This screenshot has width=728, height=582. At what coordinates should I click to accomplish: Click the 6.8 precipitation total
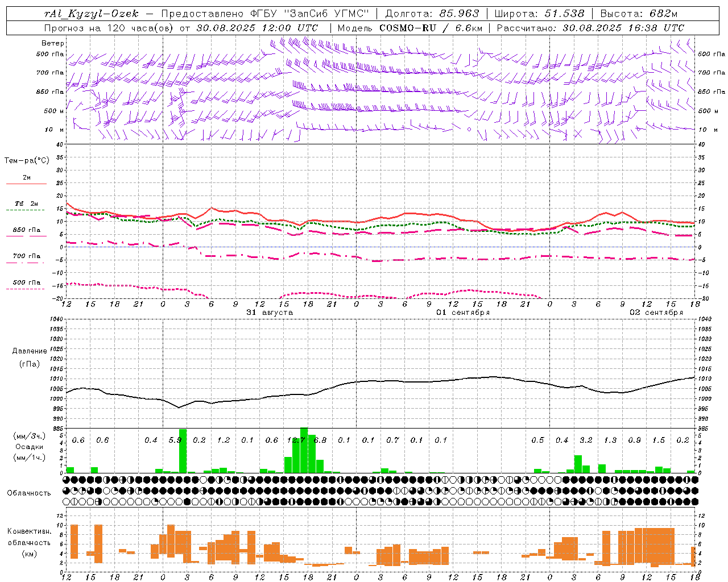click(320, 440)
